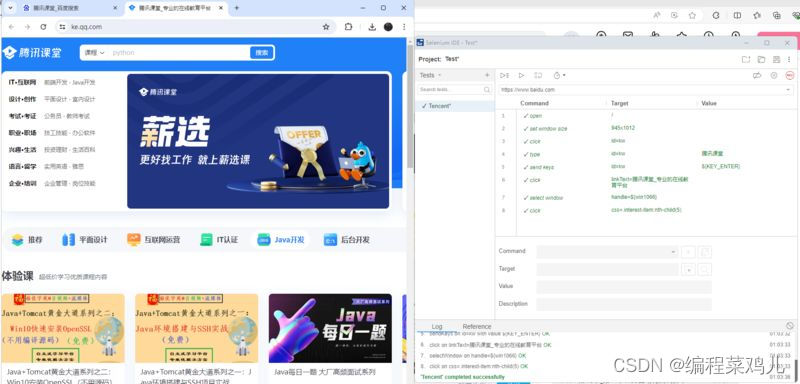Screen dimensions: 800x384
Task: Run all tests in Selenium IDE
Action: 504,75
